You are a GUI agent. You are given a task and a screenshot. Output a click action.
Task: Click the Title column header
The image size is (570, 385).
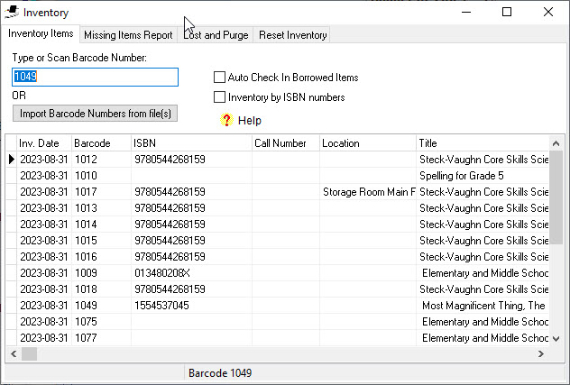(482, 143)
